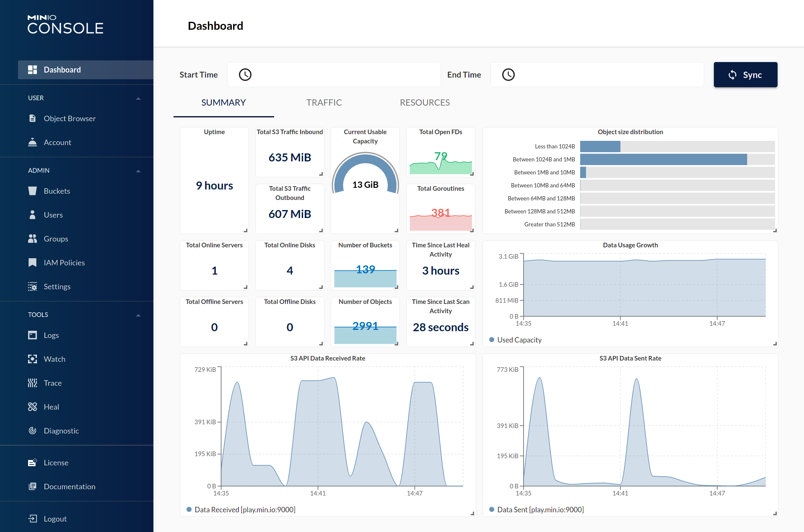The image size is (804, 532).
Task: Click the IAM Policies bookmark icon
Action: (32, 263)
